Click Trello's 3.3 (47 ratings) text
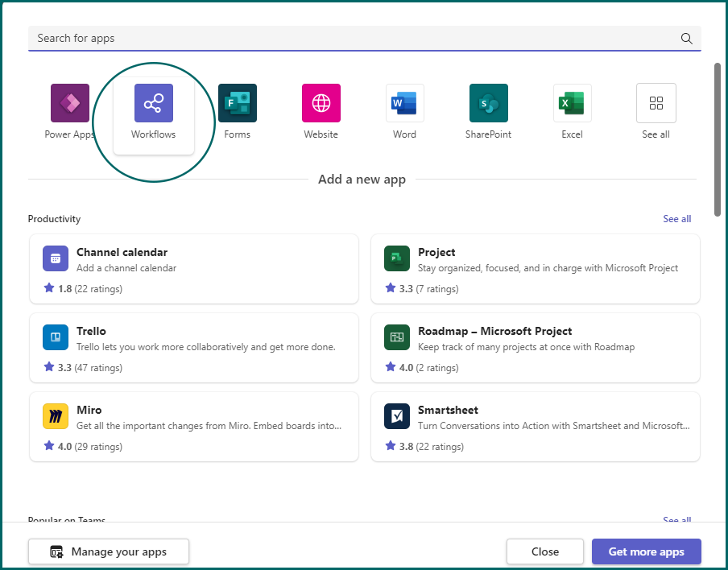 coord(90,368)
